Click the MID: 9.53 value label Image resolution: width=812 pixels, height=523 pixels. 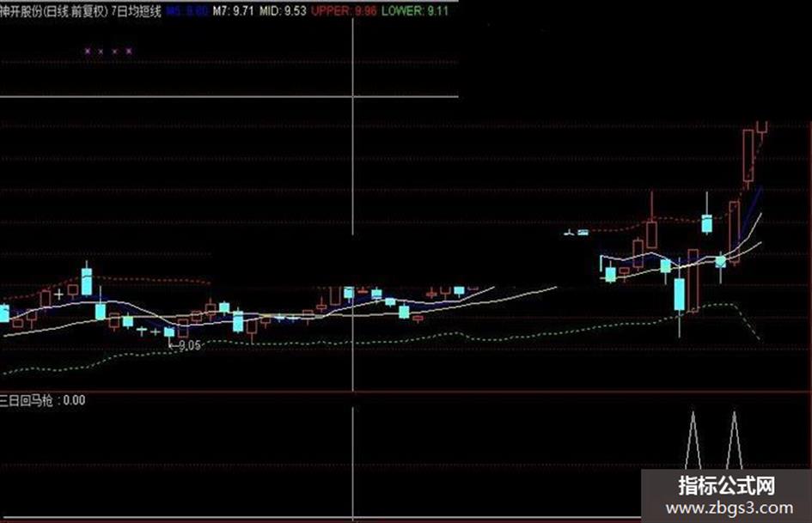coord(282,11)
